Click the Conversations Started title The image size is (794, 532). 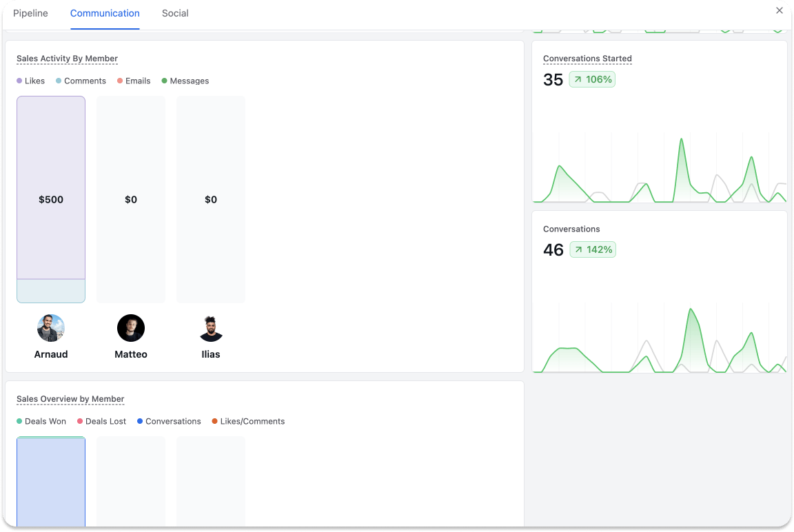(x=587, y=59)
